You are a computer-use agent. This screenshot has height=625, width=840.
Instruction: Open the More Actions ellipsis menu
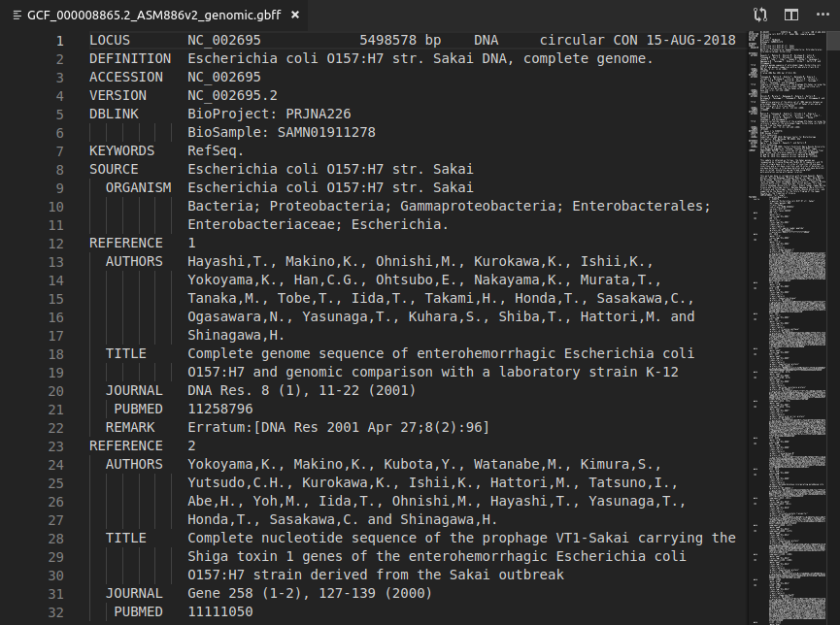[x=822, y=15]
